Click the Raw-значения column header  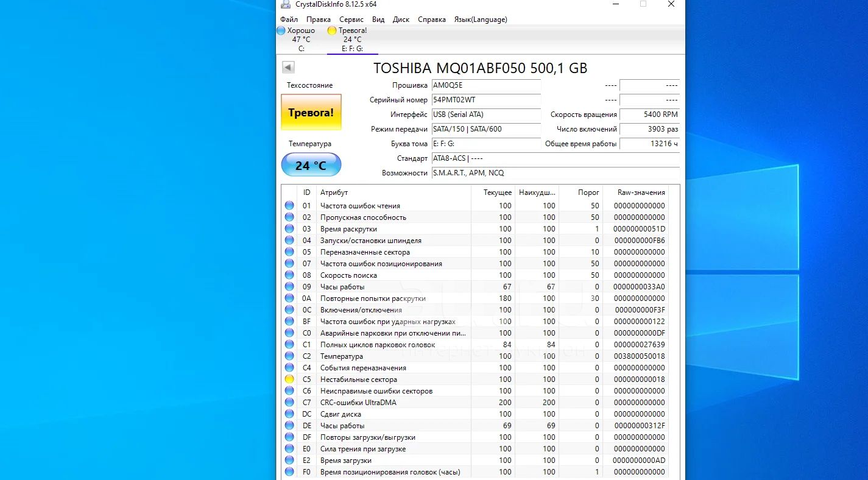click(x=635, y=192)
